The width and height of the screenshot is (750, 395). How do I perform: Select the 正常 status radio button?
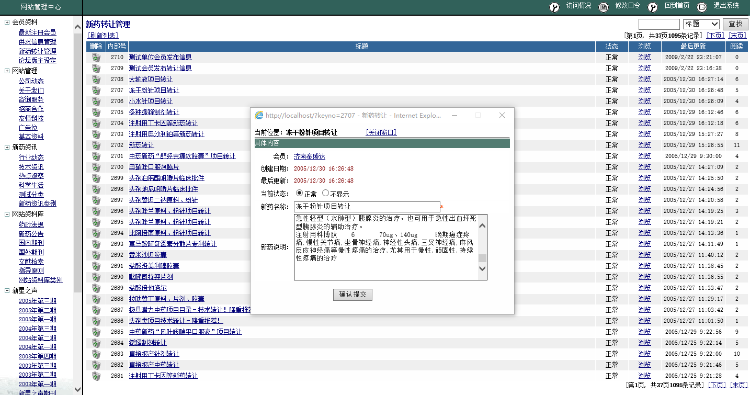tap(299, 193)
